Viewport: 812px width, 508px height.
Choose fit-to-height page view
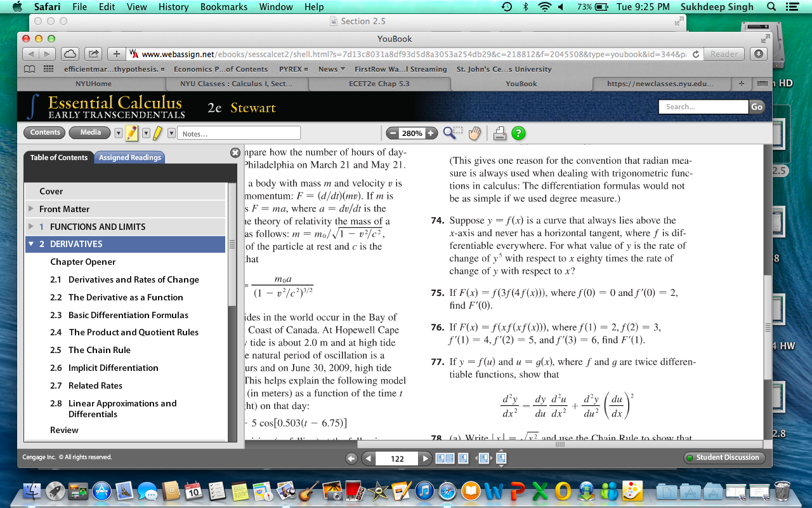[501, 458]
